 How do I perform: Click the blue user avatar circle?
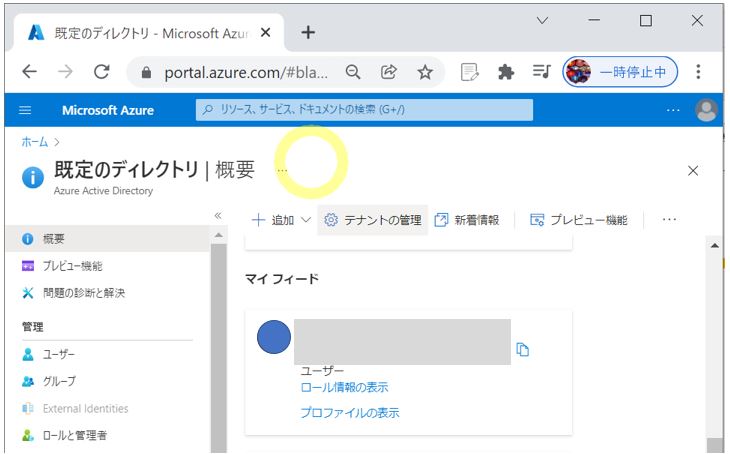click(x=274, y=337)
